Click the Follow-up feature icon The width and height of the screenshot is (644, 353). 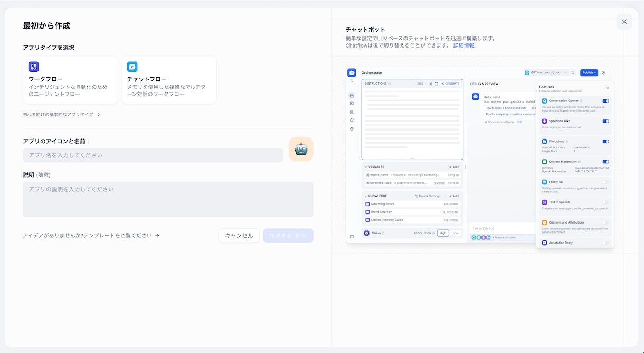pyautogui.click(x=544, y=182)
